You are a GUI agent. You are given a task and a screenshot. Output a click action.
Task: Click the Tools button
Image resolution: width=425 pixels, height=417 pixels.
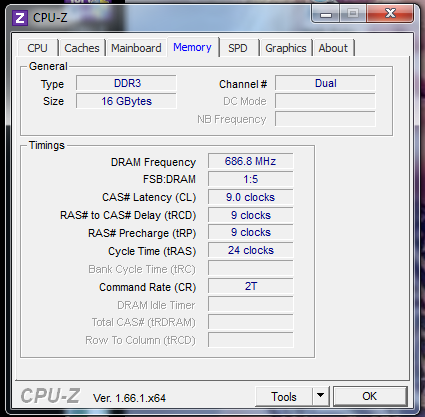284,397
